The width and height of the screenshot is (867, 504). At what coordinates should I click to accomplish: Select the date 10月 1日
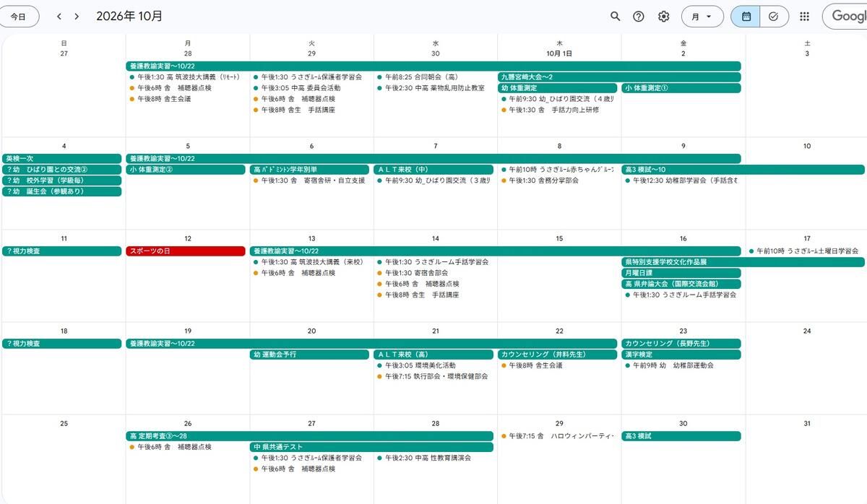pyautogui.click(x=559, y=53)
